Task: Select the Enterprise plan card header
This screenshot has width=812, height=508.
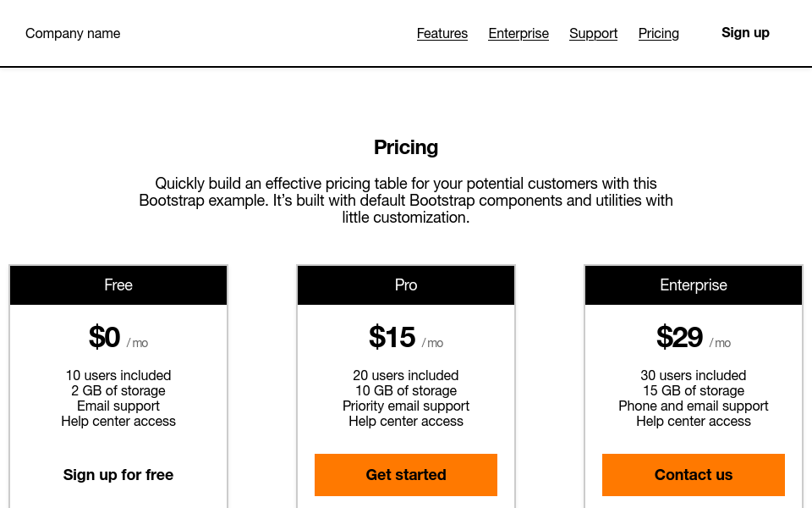Action: coord(693,284)
